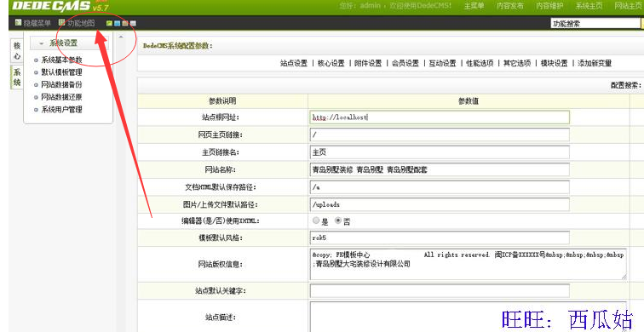
Task: Select the tan skin color swatch
Action: pyautogui.click(x=125, y=23)
